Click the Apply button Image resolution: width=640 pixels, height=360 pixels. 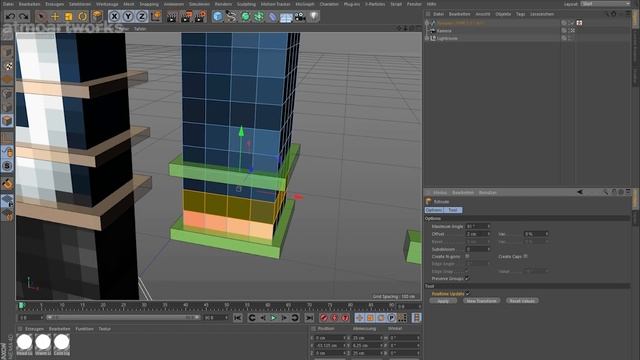443,301
